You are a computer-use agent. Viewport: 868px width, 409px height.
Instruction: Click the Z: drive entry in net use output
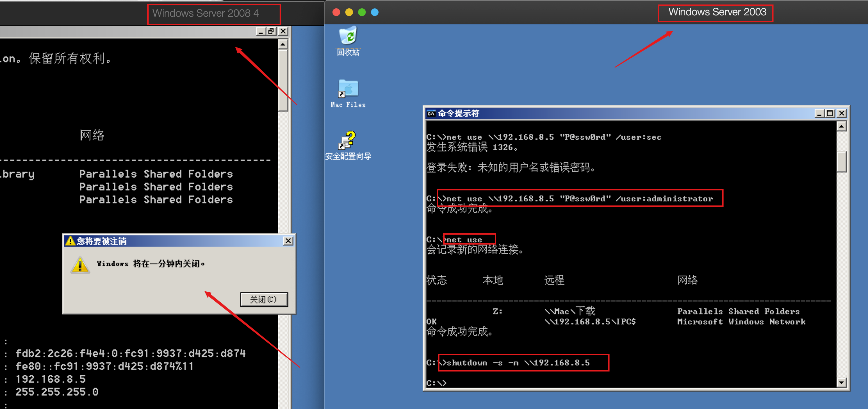tap(497, 311)
